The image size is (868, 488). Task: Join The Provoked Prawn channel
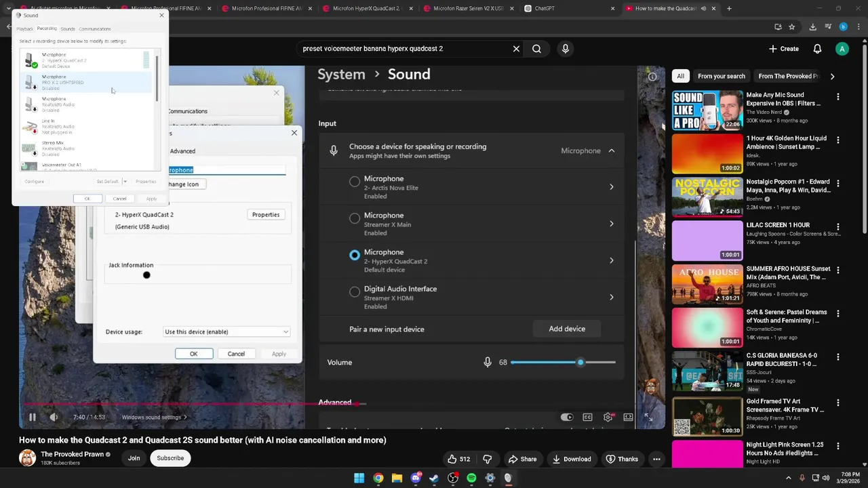pos(134,458)
